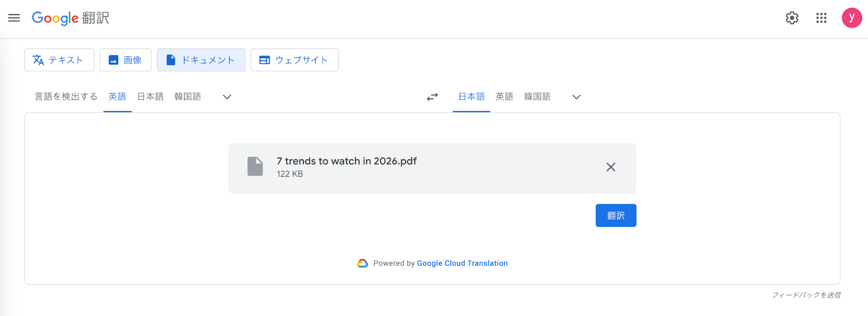868x316 pixels.
Task: Switch to ウェブサイト translation mode
Action: tap(295, 60)
